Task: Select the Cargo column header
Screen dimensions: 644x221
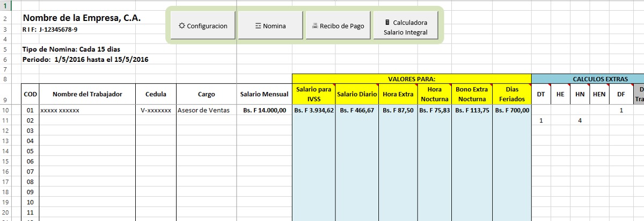Action: click(206, 94)
